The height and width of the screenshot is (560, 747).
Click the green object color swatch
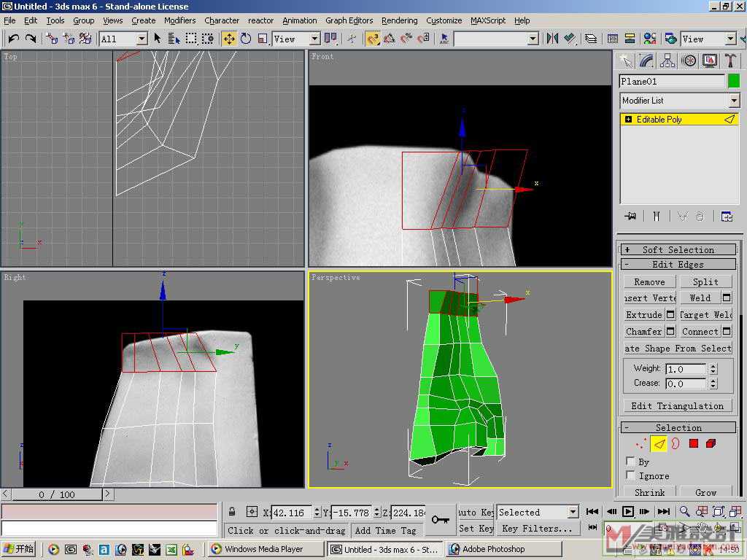tap(734, 81)
